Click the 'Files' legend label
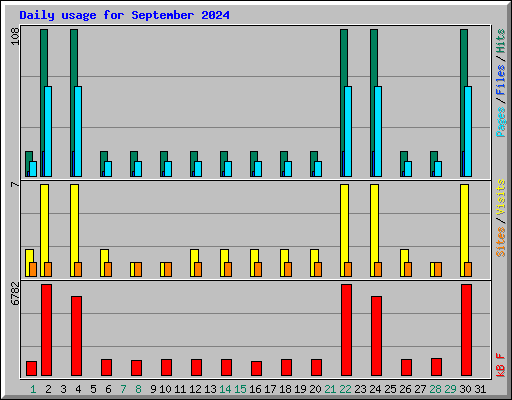512x400 pixels. [501, 80]
